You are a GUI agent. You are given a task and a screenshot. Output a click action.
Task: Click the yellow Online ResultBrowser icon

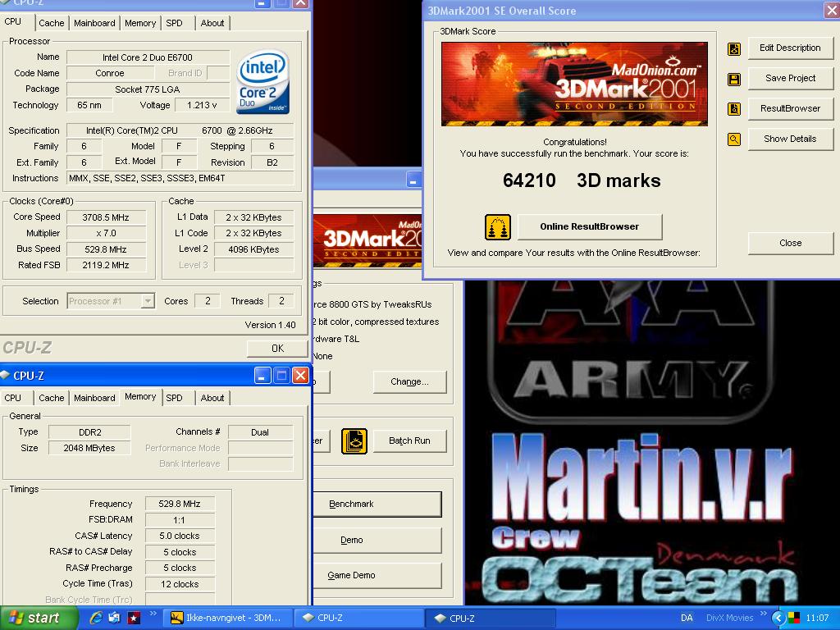498,227
